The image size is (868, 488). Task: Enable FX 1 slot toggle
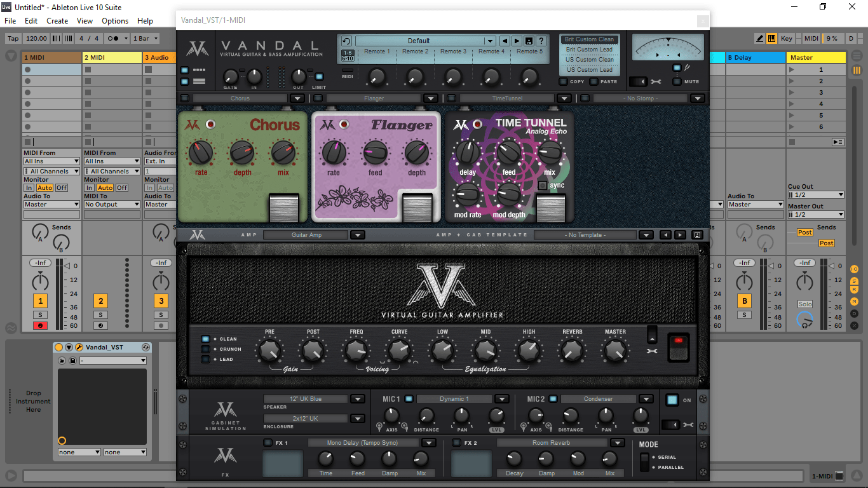[268, 443]
